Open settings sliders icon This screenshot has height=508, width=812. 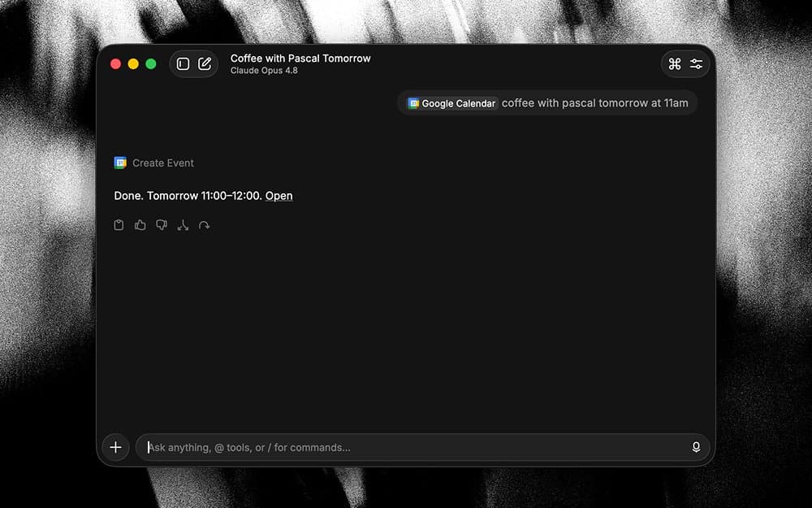coord(696,63)
